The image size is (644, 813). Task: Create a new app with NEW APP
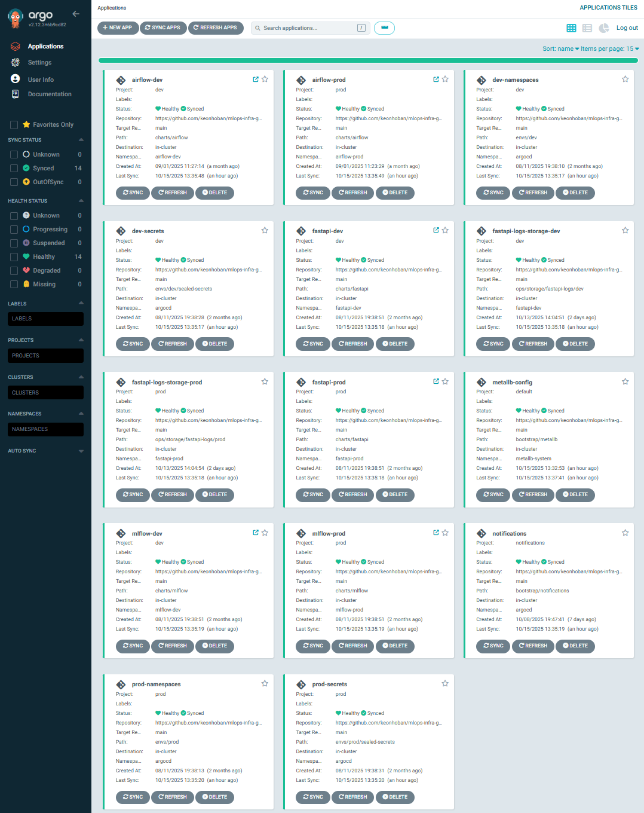[118, 27]
